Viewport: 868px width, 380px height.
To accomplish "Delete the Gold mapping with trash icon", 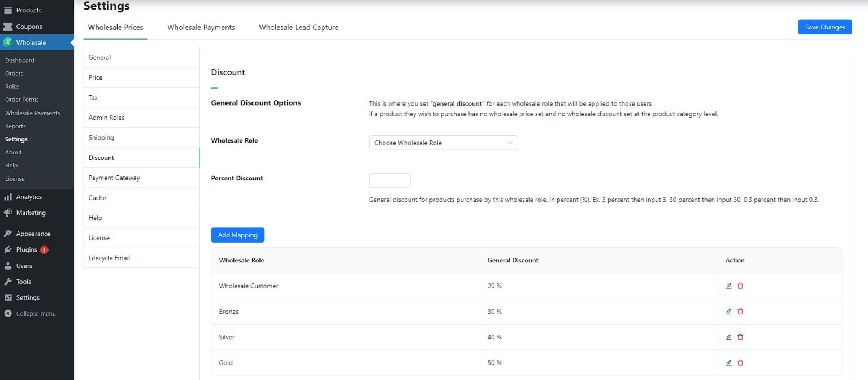I will pyautogui.click(x=740, y=362).
